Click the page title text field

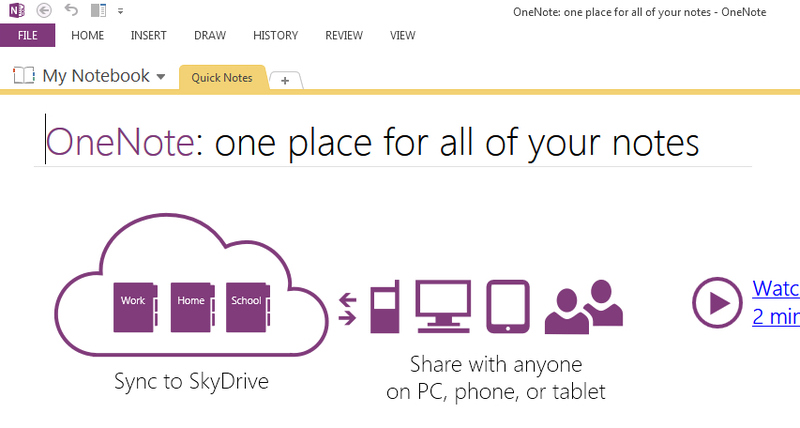tap(372, 142)
